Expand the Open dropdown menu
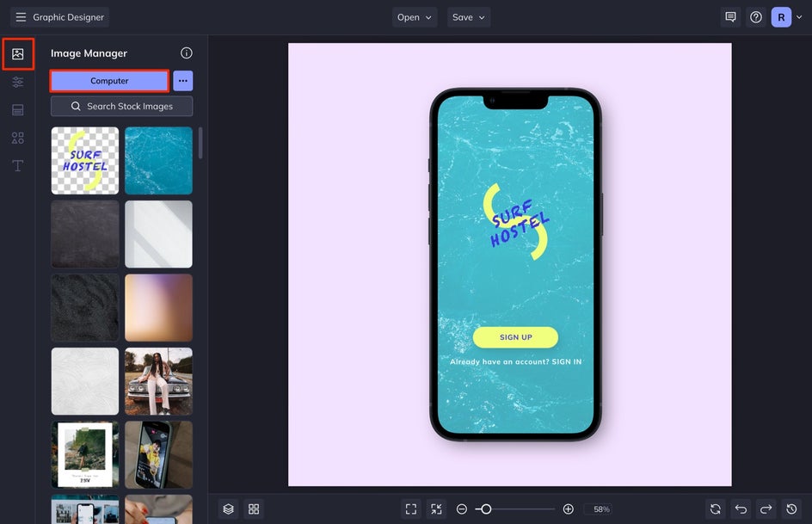This screenshot has width=812, height=524. point(415,17)
